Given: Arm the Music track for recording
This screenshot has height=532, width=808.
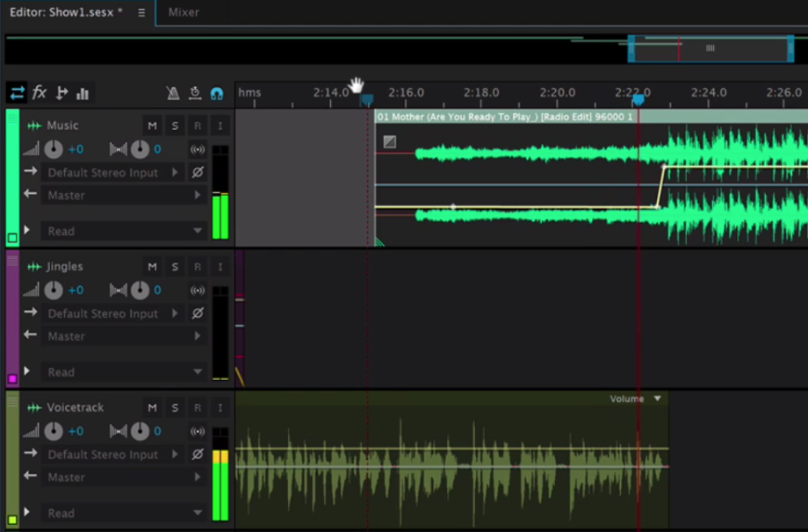Looking at the screenshot, I should click(198, 126).
